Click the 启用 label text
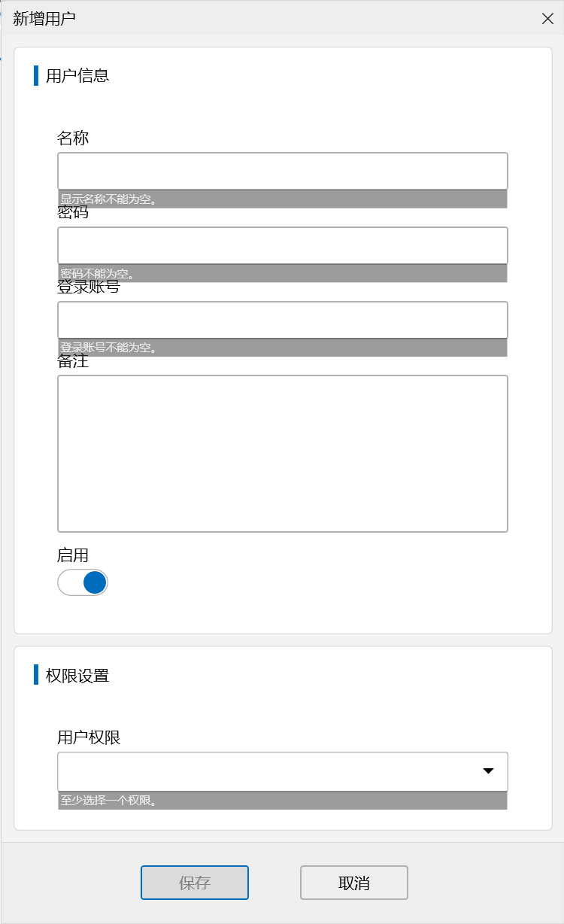The image size is (564, 924). pos(73,555)
